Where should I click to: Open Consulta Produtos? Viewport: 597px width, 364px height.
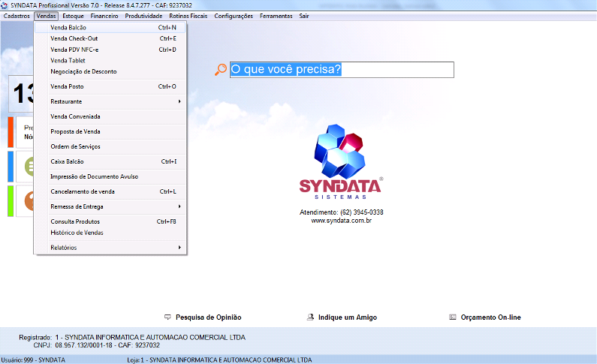click(x=110, y=221)
